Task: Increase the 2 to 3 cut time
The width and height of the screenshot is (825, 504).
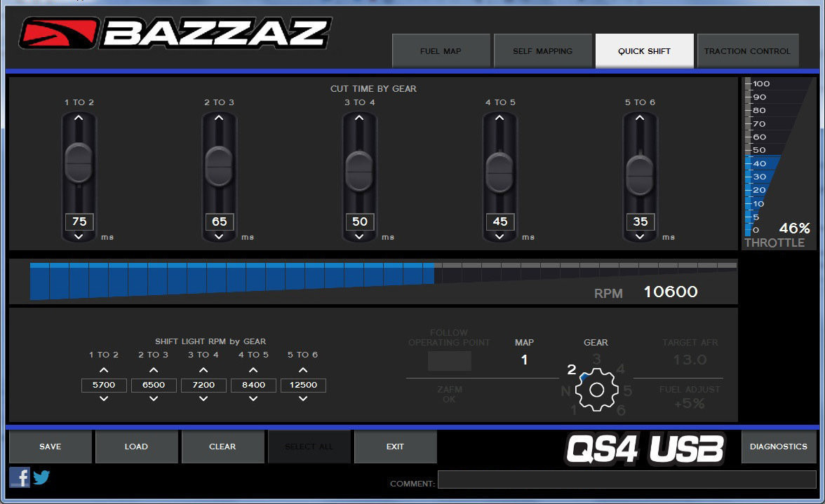Action: point(219,118)
